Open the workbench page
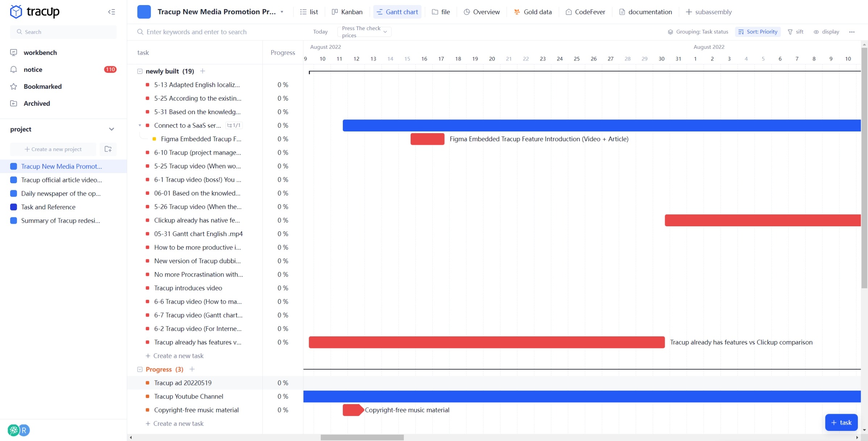Viewport: 868px width, 441px height. point(40,52)
